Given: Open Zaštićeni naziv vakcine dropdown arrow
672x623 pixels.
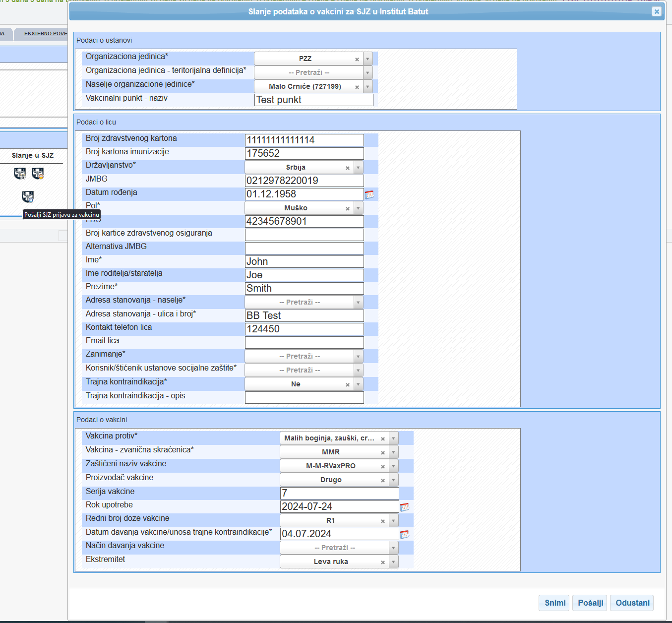Looking at the screenshot, I should [x=393, y=466].
